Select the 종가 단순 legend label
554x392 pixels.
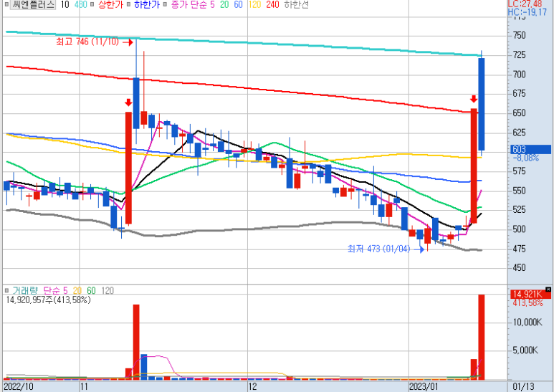tap(191, 4)
